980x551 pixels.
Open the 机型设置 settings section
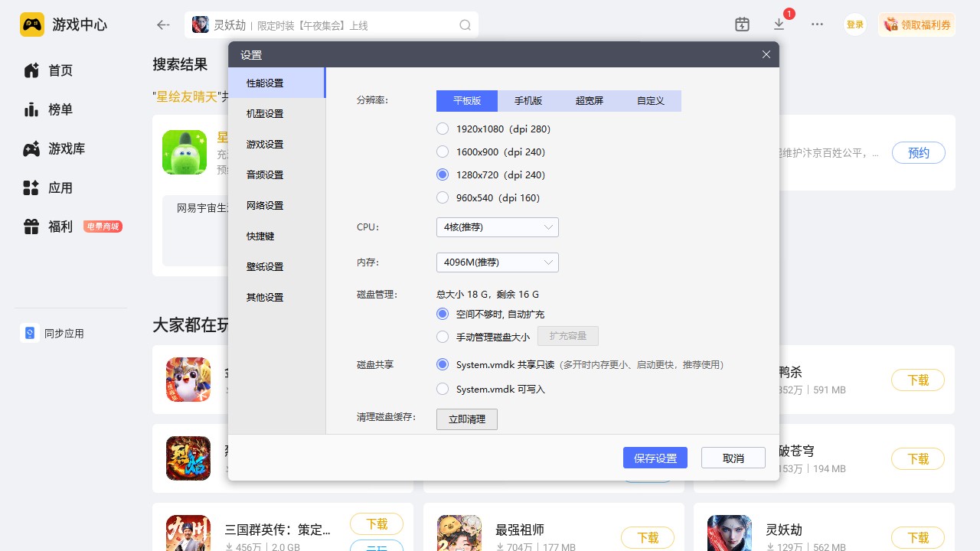265,113
